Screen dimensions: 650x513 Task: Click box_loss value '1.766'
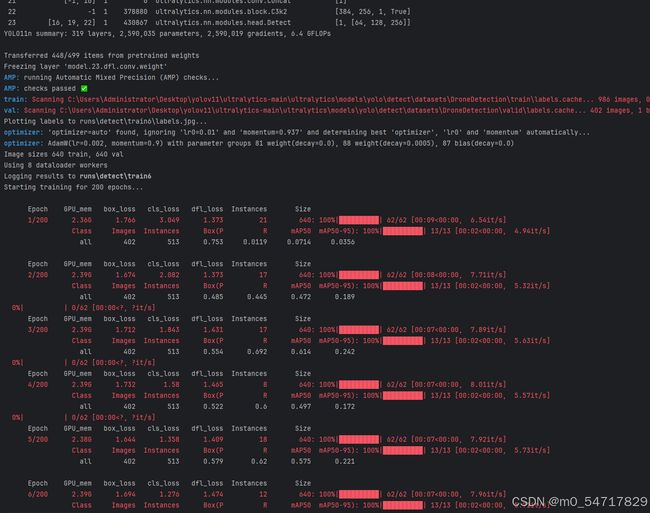(125, 220)
